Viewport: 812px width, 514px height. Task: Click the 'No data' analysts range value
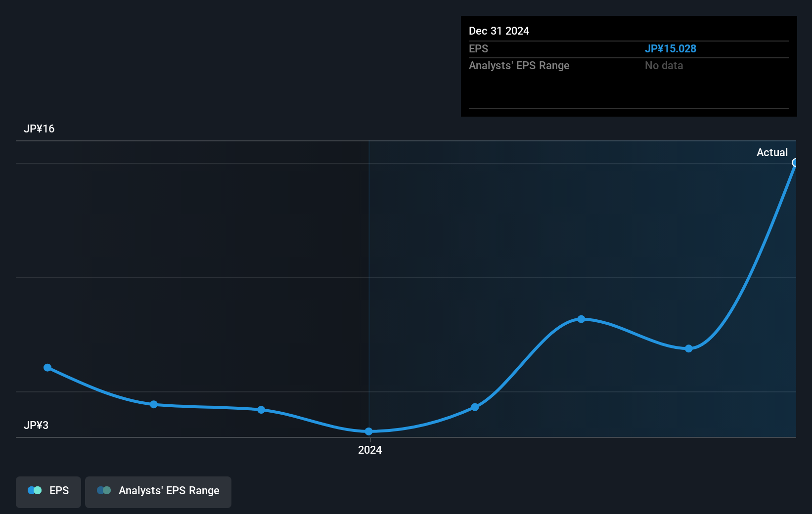[664, 65]
